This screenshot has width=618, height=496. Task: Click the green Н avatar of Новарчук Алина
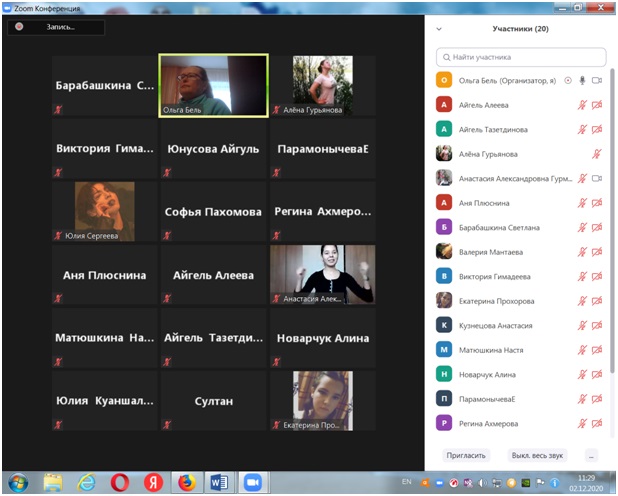tap(444, 375)
